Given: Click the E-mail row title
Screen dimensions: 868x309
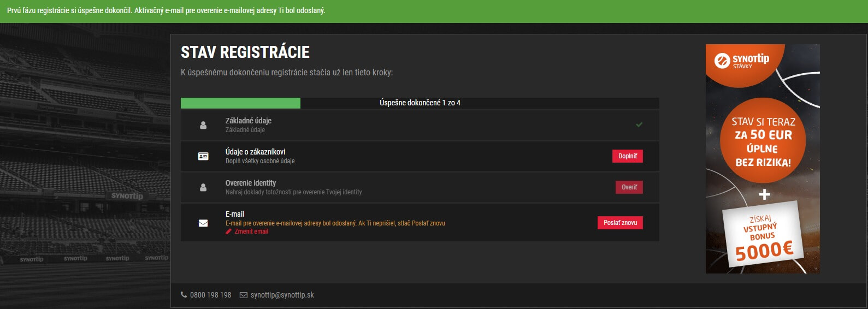Looking at the screenshot, I should point(235,214).
